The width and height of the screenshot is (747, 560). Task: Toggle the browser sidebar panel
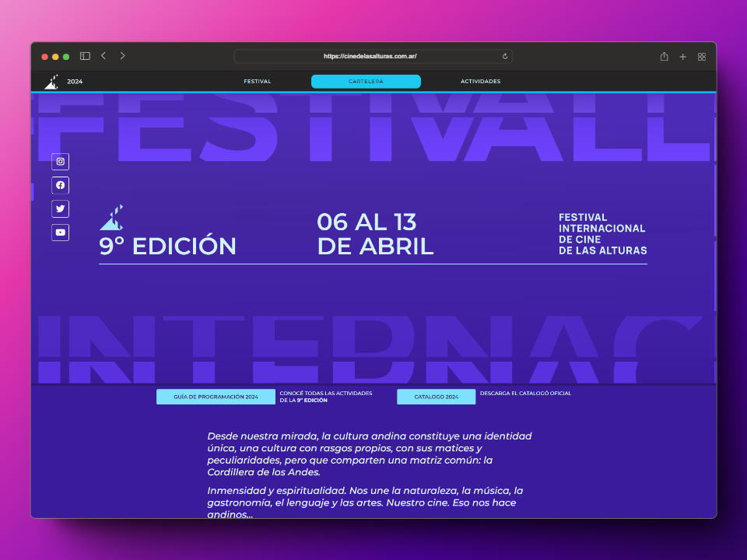[85, 56]
